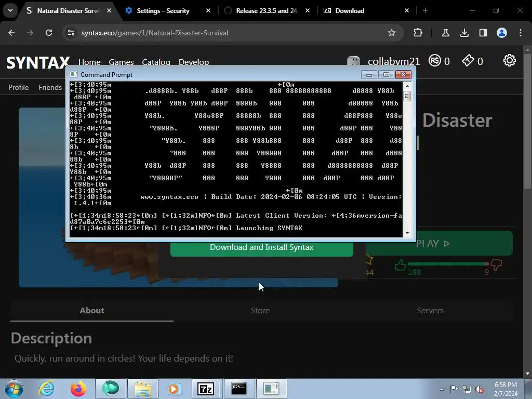Image resolution: width=532 pixels, height=399 pixels.
Task: Bookmark this page with star icon
Action: [392, 33]
